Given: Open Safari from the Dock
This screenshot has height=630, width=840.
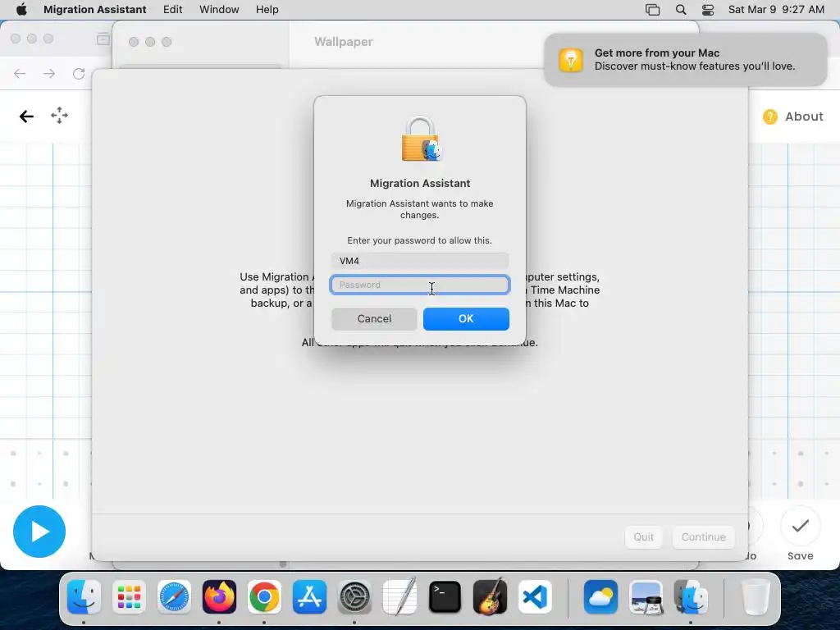Looking at the screenshot, I should tap(174, 597).
